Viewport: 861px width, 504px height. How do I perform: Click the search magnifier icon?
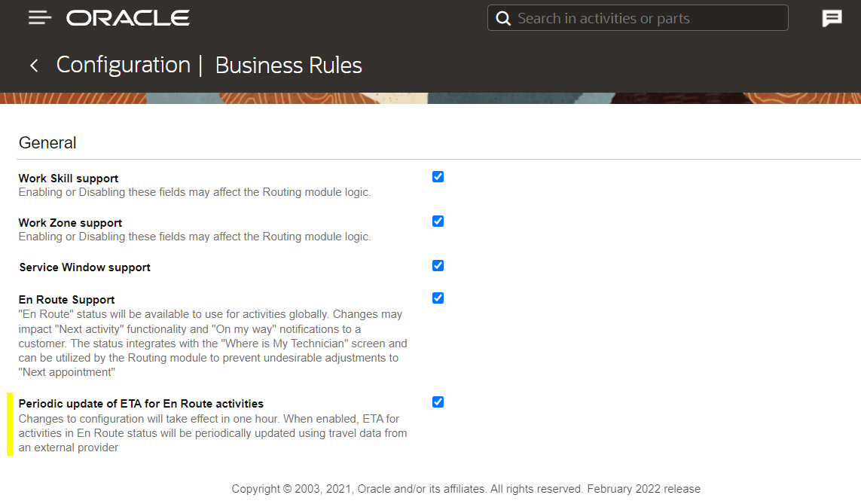503,19
